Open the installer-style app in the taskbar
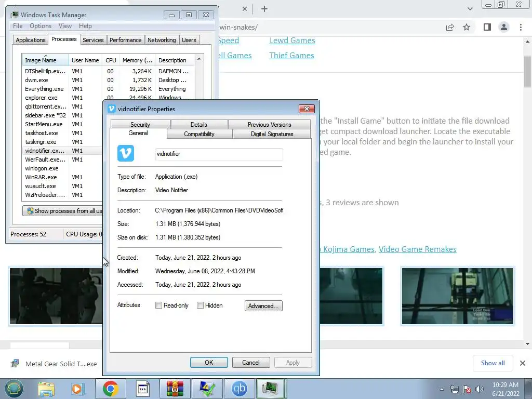Image resolution: width=532 pixels, height=399 pixels. (x=142, y=389)
